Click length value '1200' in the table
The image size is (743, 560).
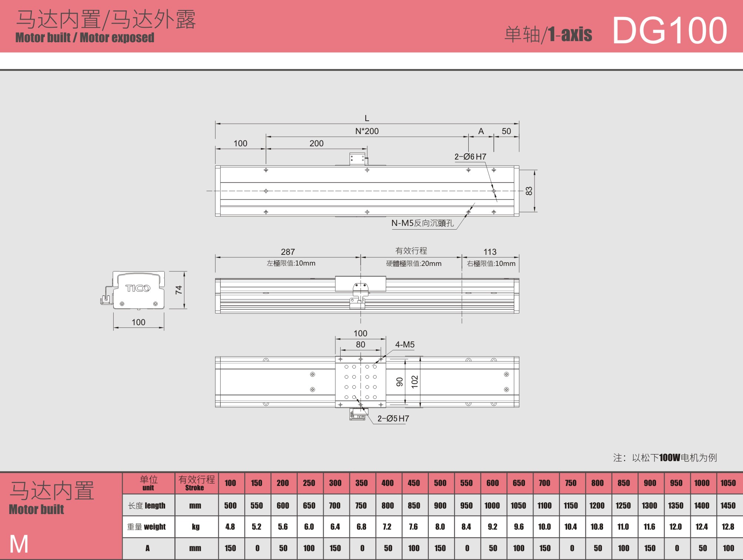597,506
